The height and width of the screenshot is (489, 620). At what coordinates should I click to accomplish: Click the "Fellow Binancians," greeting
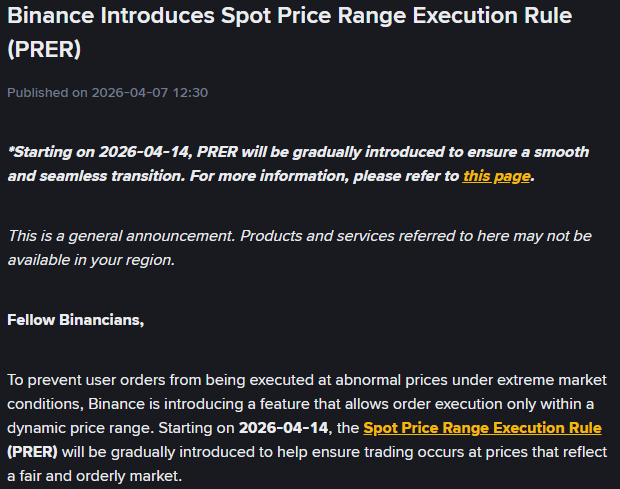tap(76, 320)
